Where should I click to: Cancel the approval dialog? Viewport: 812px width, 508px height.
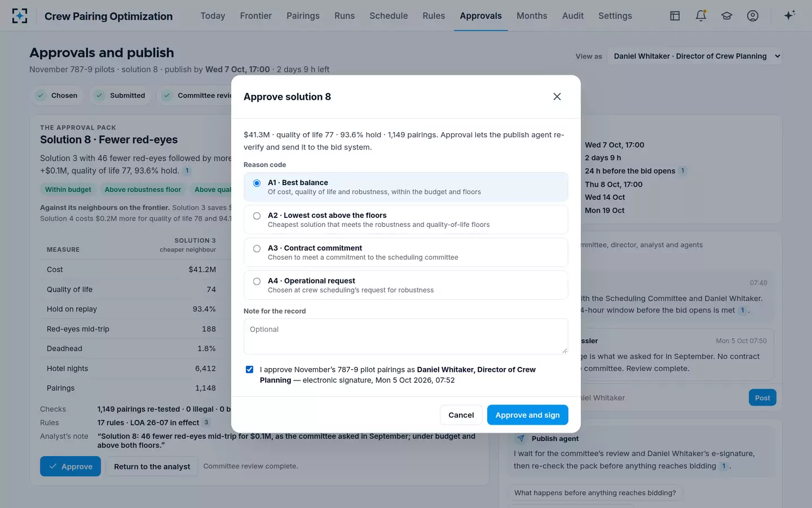tap(461, 415)
